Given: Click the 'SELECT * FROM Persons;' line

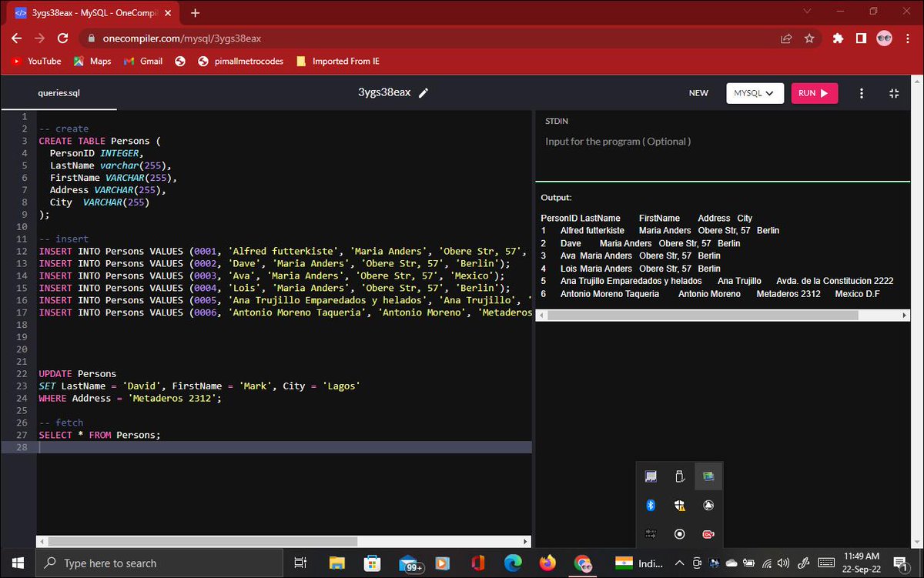Looking at the screenshot, I should 99,435.
